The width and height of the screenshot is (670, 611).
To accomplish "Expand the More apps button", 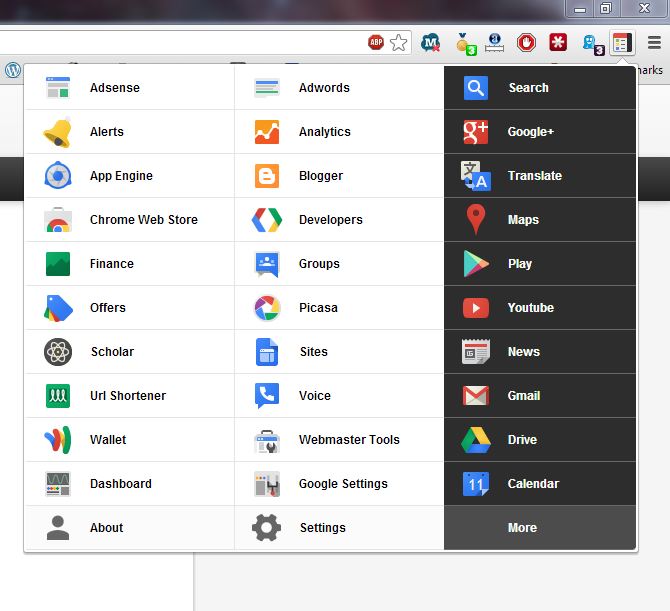I will click(540, 528).
